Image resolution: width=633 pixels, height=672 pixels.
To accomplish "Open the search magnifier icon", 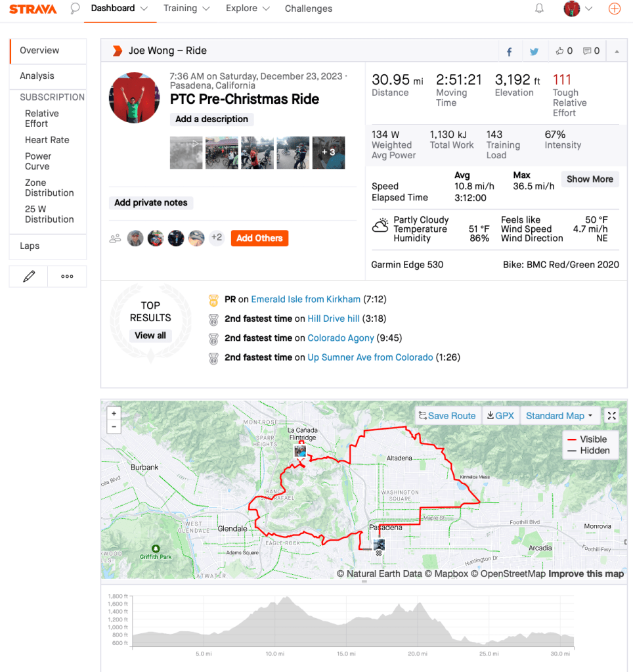I will click(75, 9).
